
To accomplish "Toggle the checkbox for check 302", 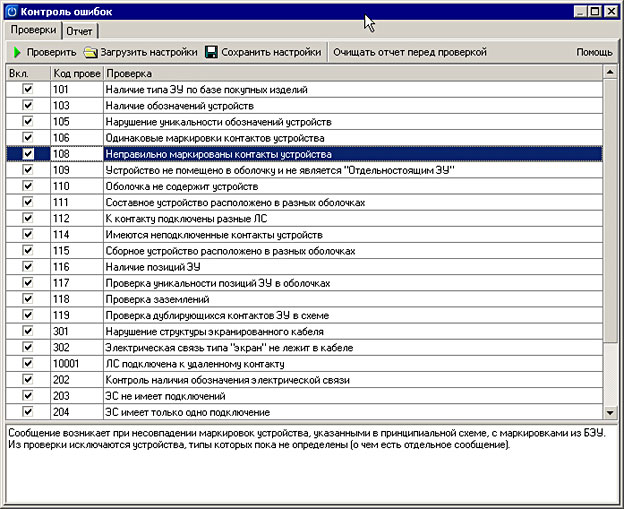I will [28, 347].
